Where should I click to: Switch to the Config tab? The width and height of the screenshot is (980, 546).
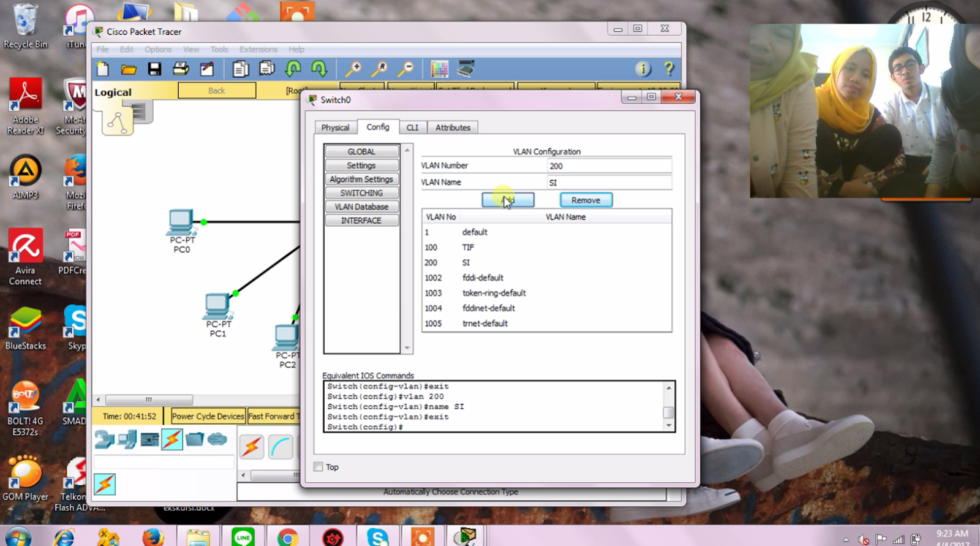(378, 127)
